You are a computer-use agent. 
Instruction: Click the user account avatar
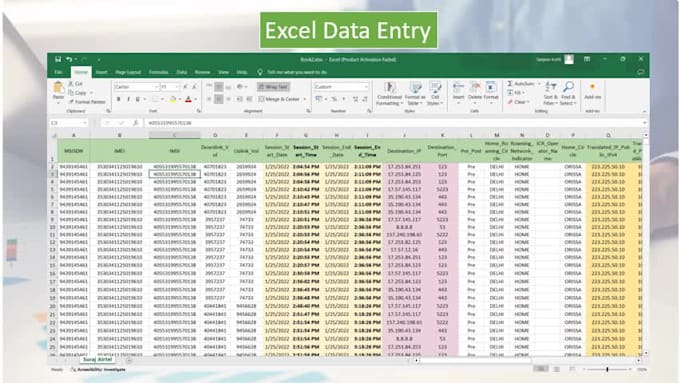tap(569, 59)
